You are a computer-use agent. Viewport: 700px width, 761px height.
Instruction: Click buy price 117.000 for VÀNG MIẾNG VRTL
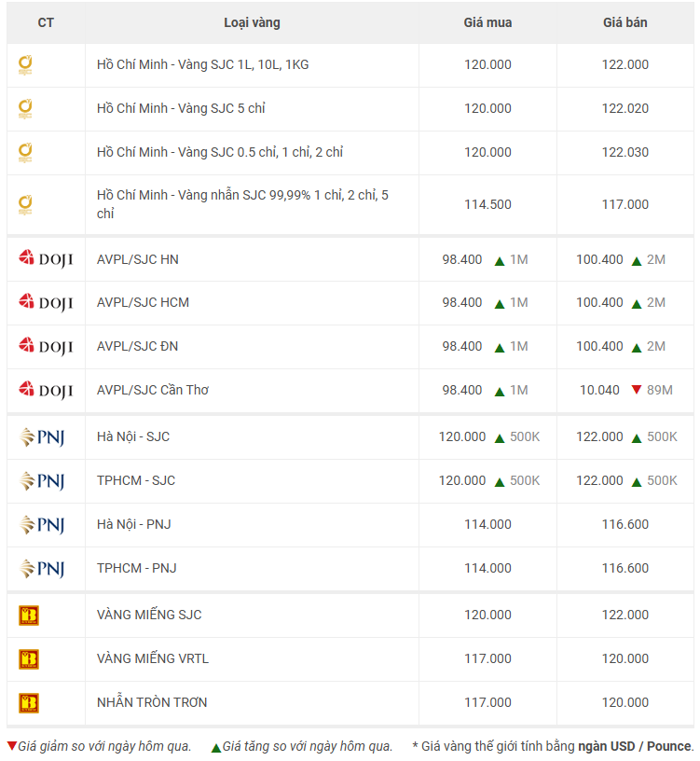click(x=487, y=658)
